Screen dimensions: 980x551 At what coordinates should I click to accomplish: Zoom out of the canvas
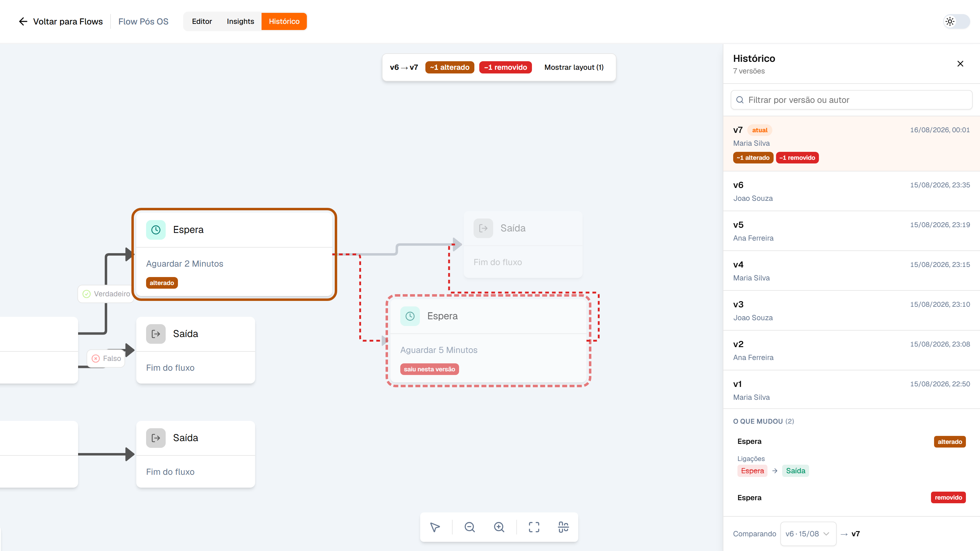pos(470,527)
